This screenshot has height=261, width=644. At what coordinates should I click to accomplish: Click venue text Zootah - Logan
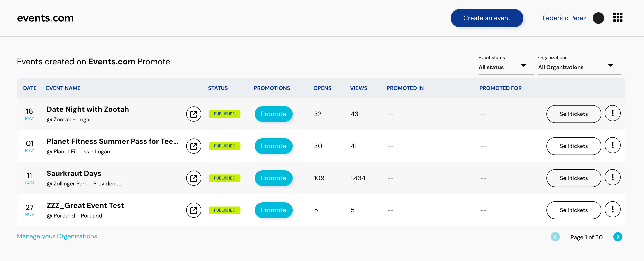coord(69,120)
